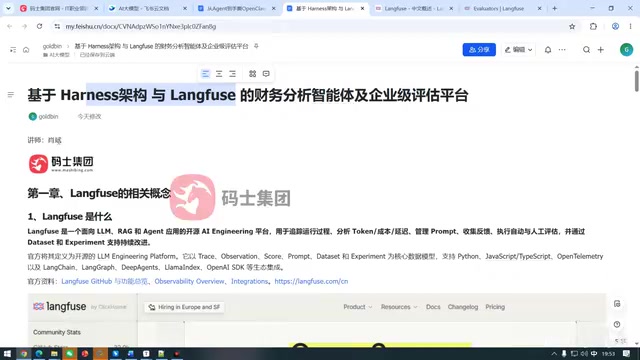Open the right-side history clock icon
Image resolution: width=640 pixels, height=360 pixels.
point(617,324)
